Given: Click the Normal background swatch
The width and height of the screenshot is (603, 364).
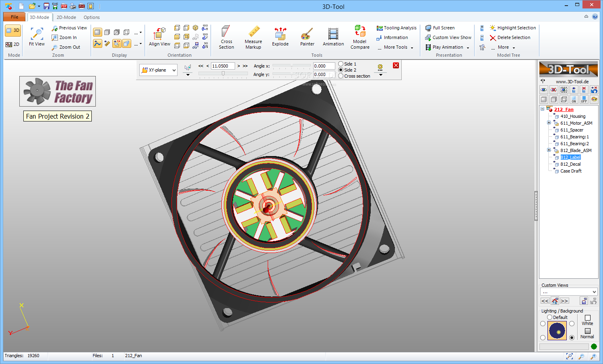Looking at the screenshot, I should coord(588,331).
